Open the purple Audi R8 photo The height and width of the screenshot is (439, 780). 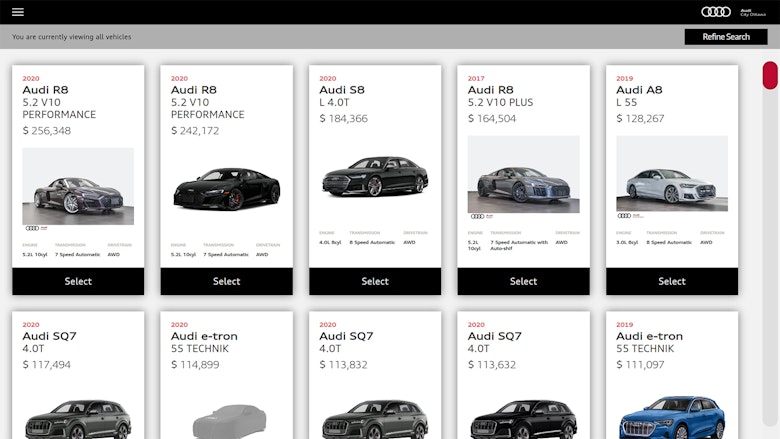[x=78, y=187]
